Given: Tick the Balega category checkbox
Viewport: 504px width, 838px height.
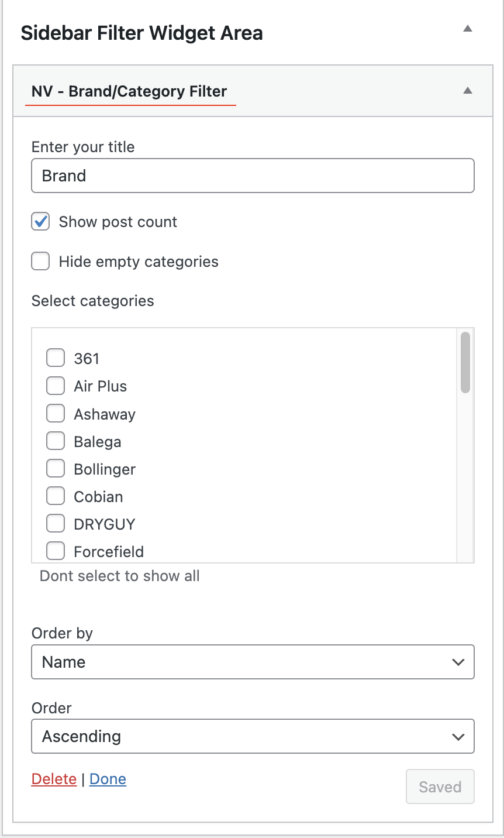Looking at the screenshot, I should point(56,441).
